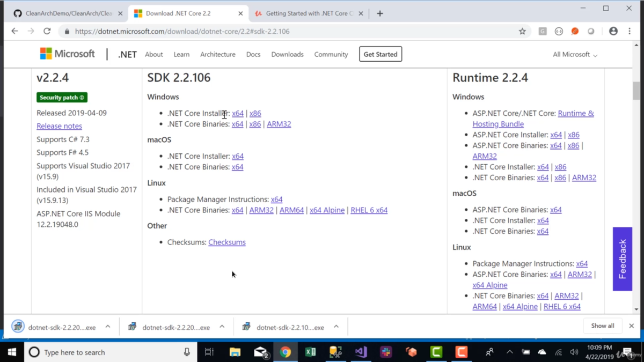The image size is (644, 362).
Task: Download SDK Linux x64 Alpine binaries
Action: click(327, 210)
